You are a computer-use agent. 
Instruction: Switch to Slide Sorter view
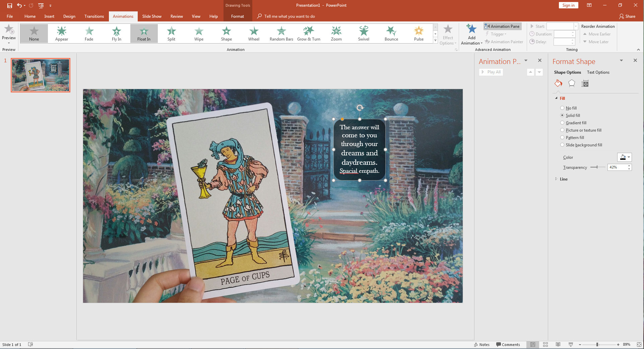click(x=545, y=344)
